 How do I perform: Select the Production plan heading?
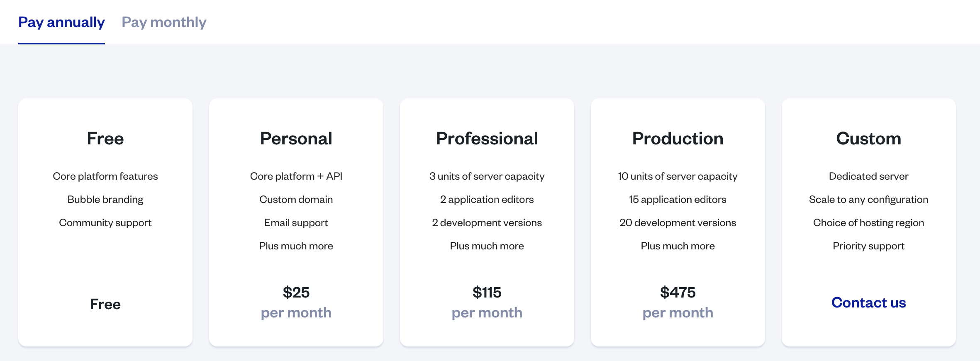(678, 139)
